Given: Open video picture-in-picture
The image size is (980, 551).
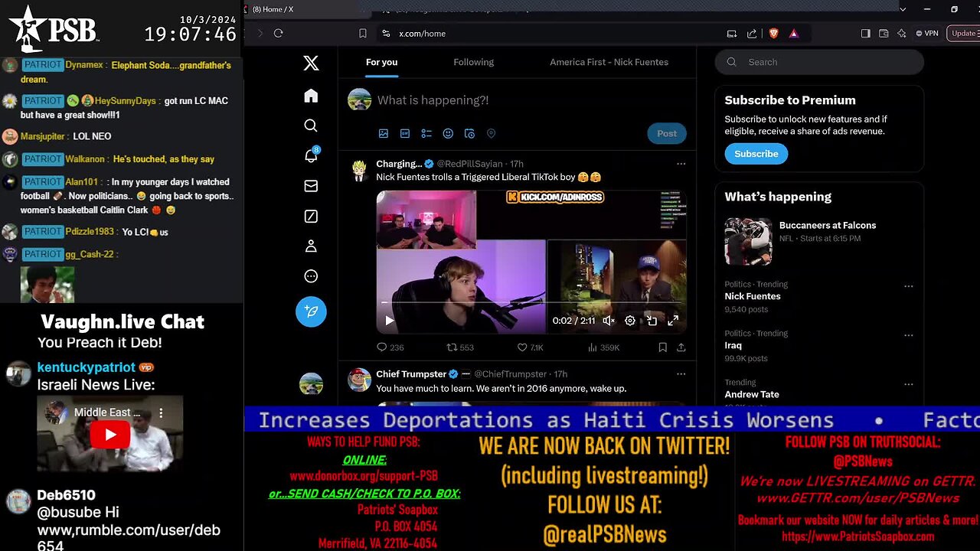Looking at the screenshot, I should (652, 321).
